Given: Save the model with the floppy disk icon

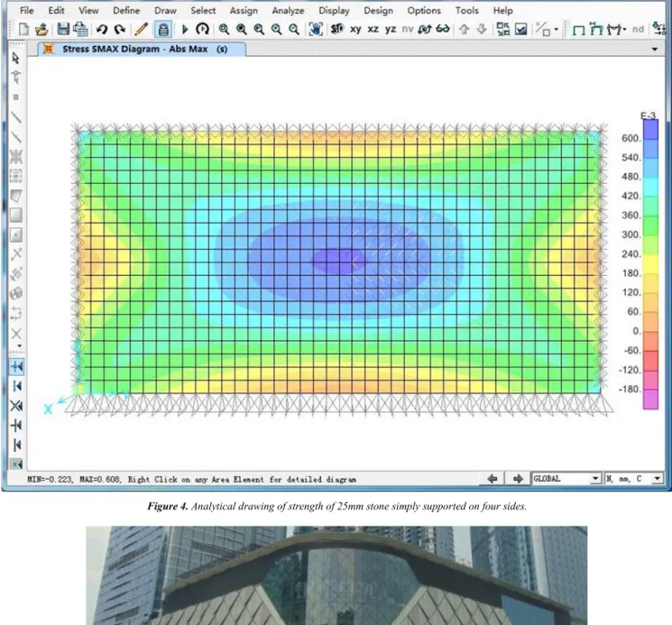Looking at the screenshot, I should tap(63, 29).
